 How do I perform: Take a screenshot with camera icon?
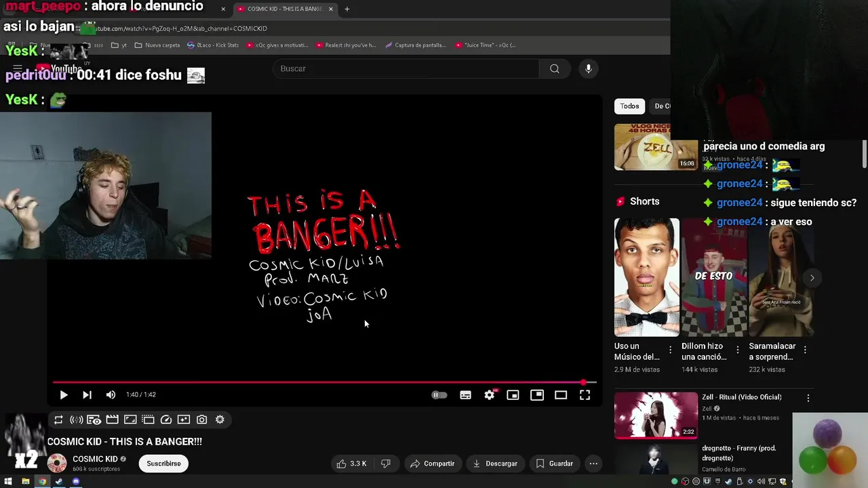tap(201, 420)
